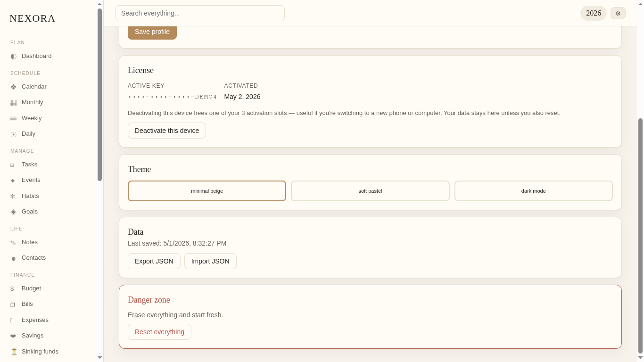Click the Weekly lines icon
The height and width of the screenshot is (362, 644).
(13, 118)
